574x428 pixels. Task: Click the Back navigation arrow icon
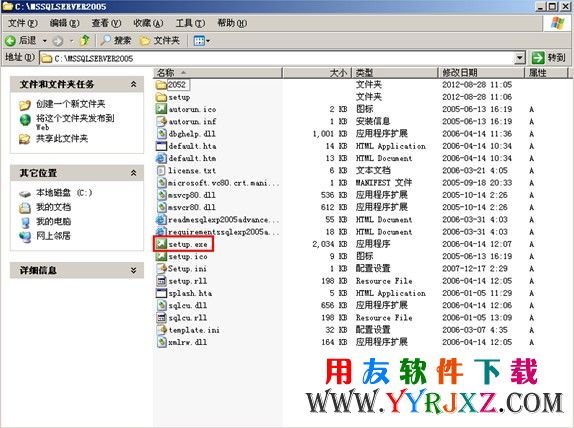pos(10,40)
